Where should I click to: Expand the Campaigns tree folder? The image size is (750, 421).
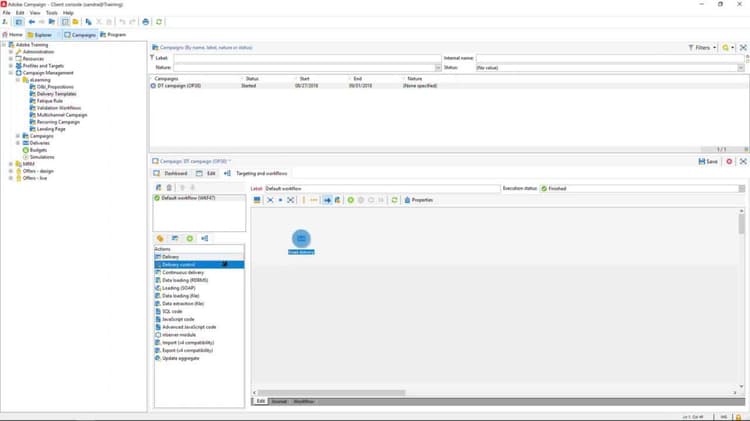18,136
